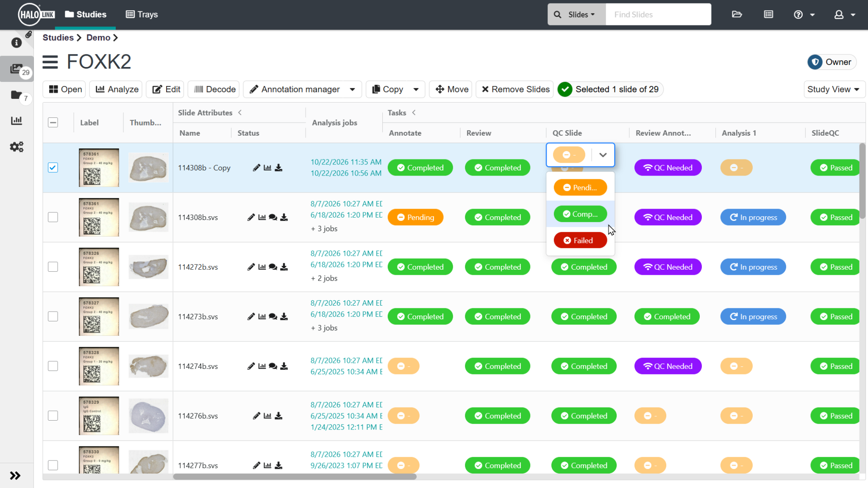Click the Remove Slides button
Screen dimensions: 868x488
click(x=515, y=89)
